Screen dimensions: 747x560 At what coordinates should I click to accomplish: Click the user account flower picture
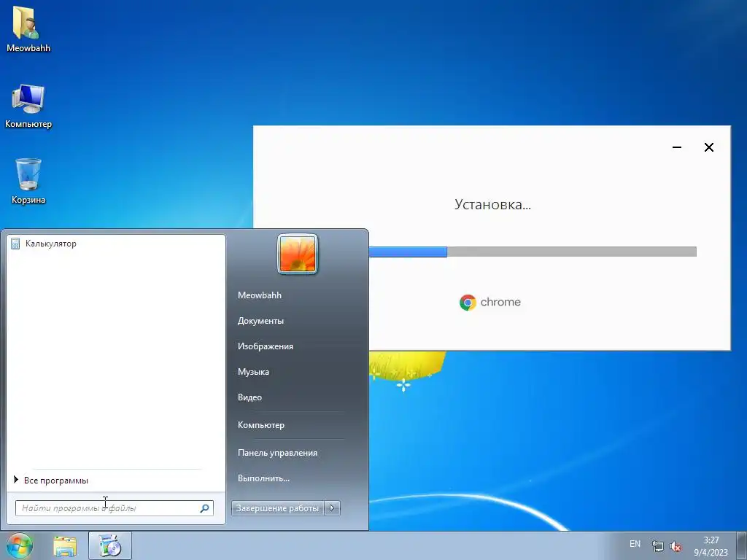point(298,254)
